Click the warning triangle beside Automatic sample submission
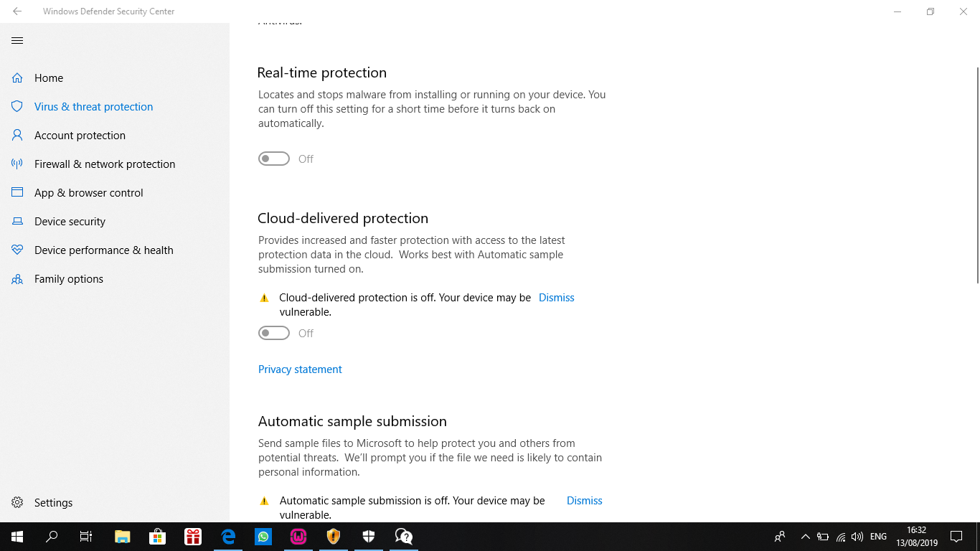The height and width of the screenshot is (551, 980). pyautogui.click(x=264, y=501)
